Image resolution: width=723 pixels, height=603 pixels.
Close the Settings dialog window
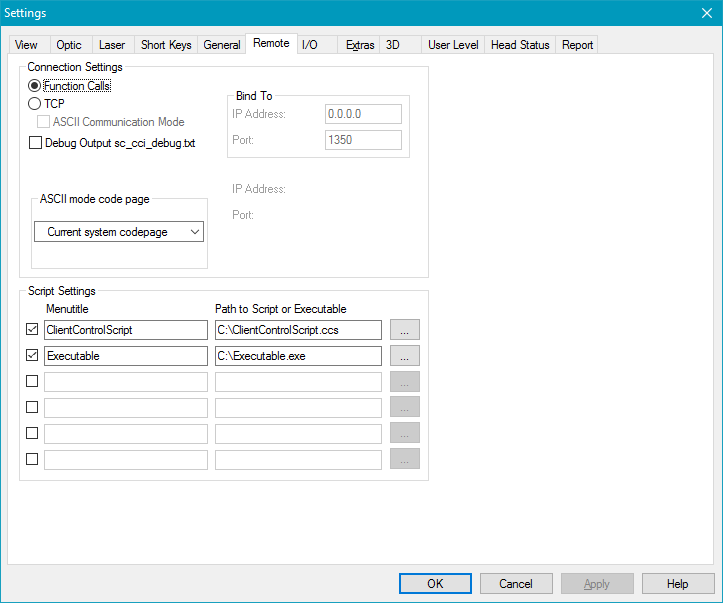point(707,13)
